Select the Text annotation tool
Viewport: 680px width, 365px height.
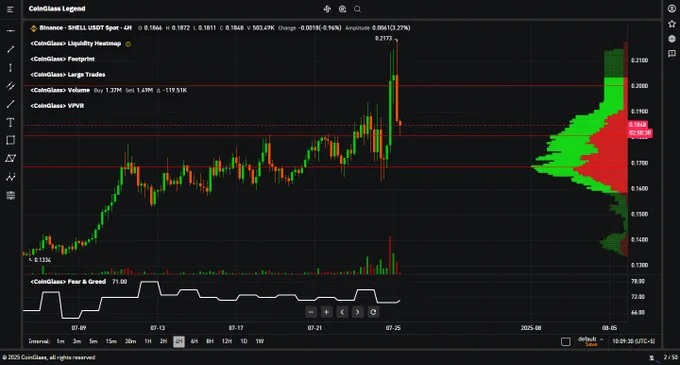click(x=10, y=123)
